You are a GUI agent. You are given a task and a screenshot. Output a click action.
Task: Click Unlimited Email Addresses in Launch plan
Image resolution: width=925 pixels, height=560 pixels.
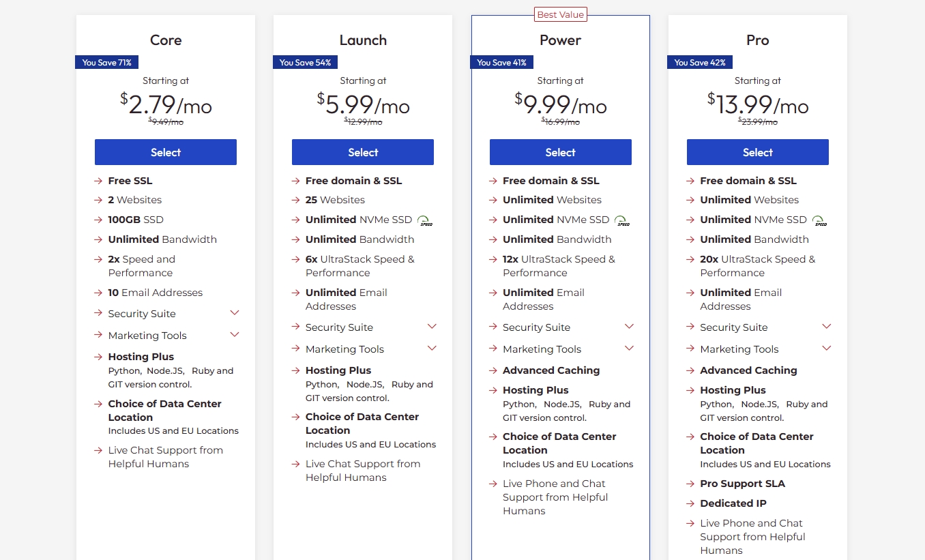pos(347,299)
